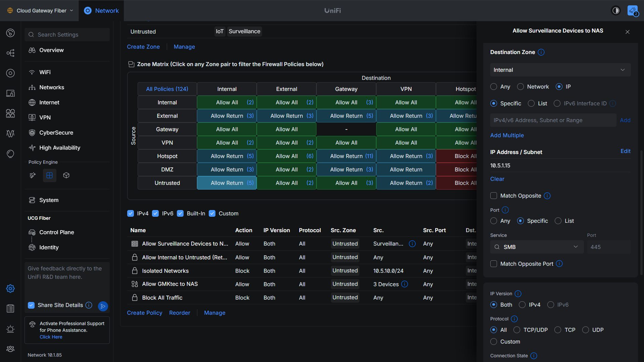Send feedback with the arrow icon
This screenshot has height=362, width=644.
tap(103, 306)
